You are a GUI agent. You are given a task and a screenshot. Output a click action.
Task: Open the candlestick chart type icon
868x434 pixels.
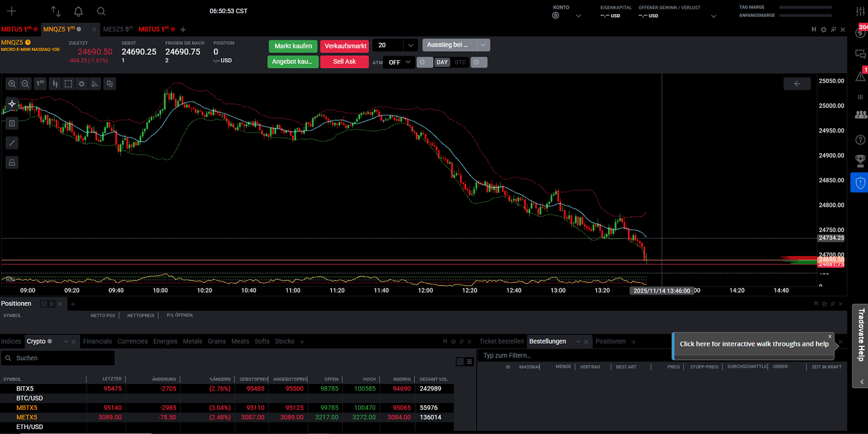[x=54, y=84]
